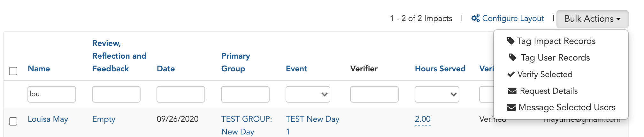
Task: Click the envelope icon beside Message Selected Users
Action: pyautogui.click(x=511, y=107)
